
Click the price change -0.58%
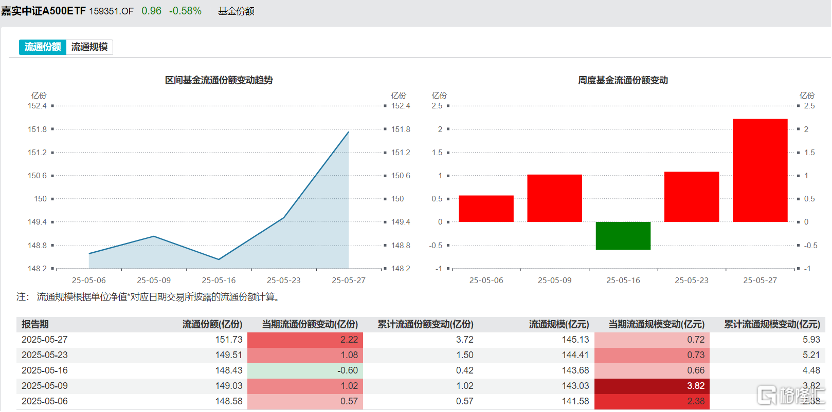pyautogui.click(x=185, y=11)
